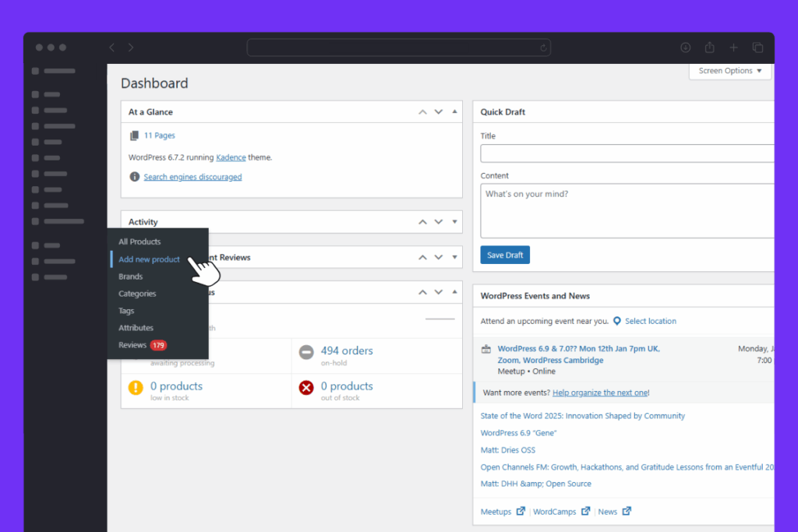Click the yellow low in stock icon

point(136,388)
